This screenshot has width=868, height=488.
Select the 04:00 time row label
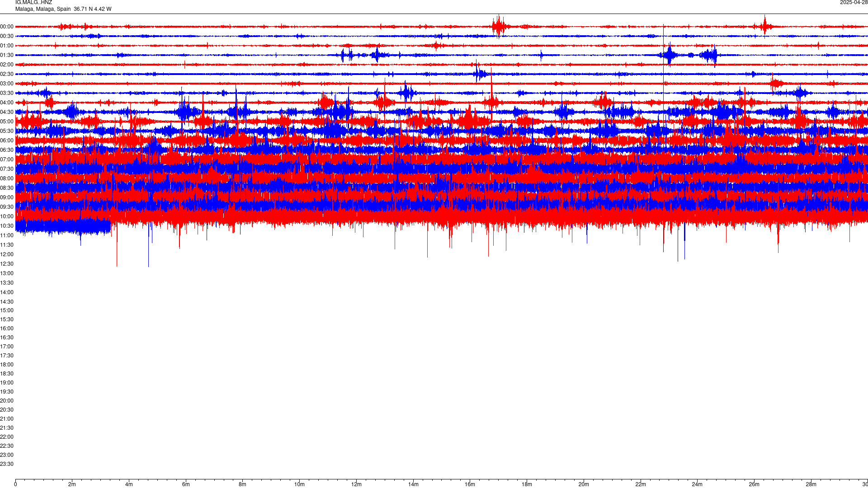[x=7, y=103]
